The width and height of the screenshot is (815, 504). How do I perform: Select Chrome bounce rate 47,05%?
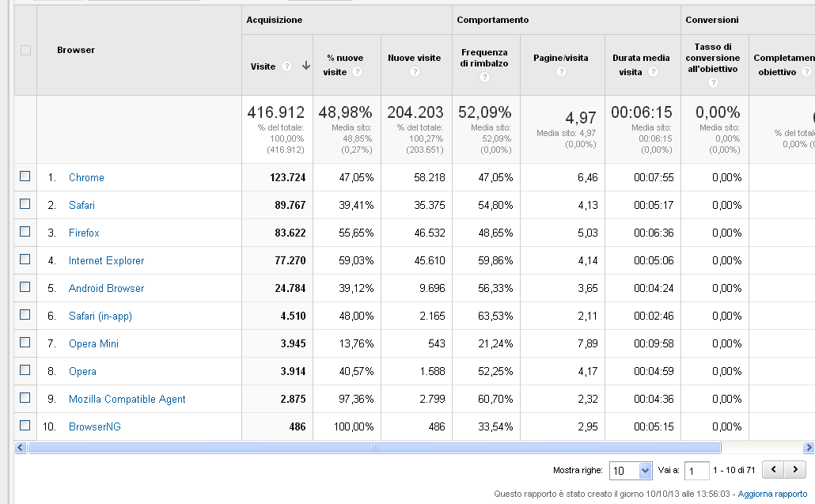pos(495,177)
